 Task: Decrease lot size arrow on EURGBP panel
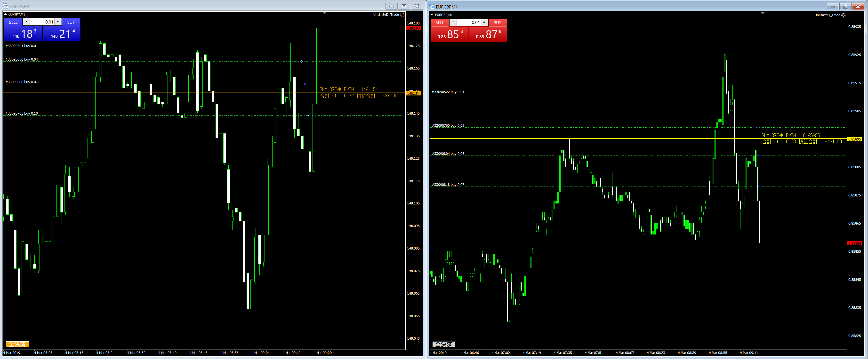(453, 22)
